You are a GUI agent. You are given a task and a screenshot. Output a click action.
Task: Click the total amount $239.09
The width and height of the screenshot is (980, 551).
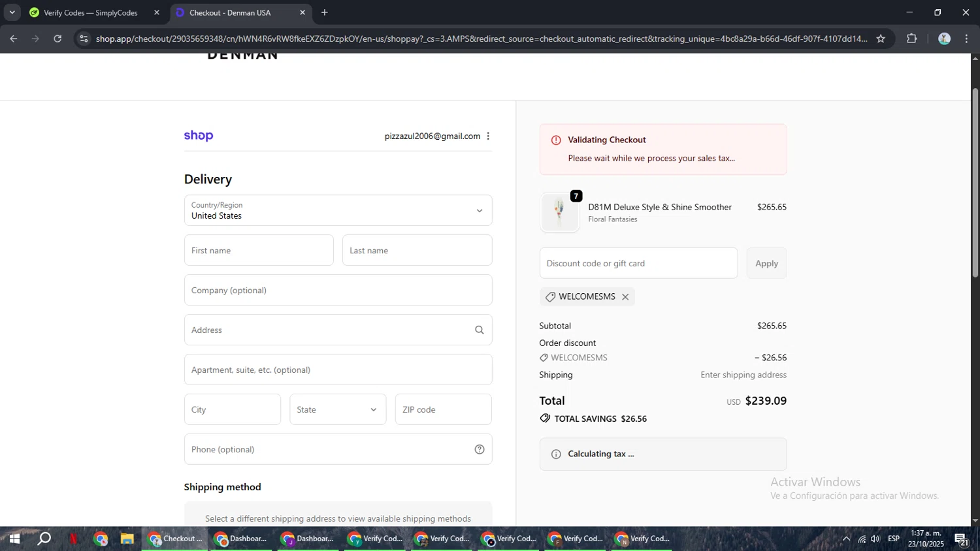coord(766,401)
